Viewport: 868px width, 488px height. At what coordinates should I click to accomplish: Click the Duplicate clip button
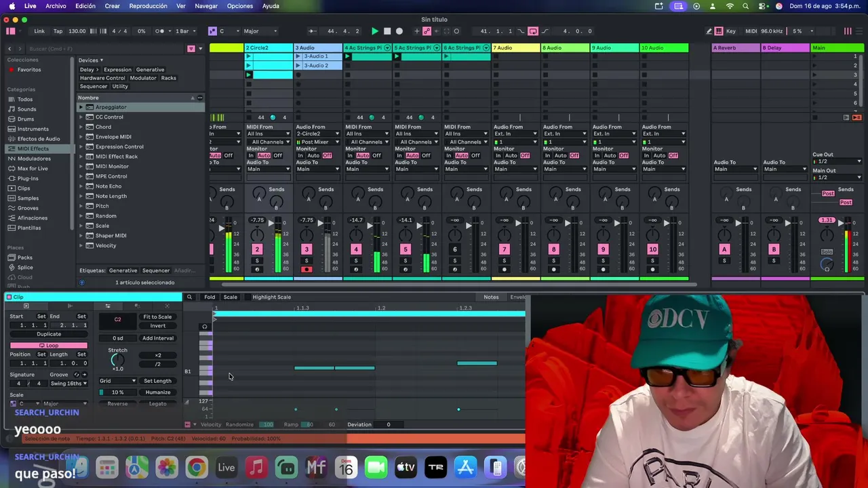49,334
